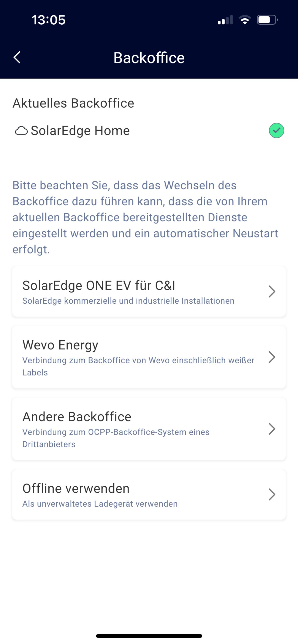298x644 pixels.
Task: Tap the cloud icon beside SolarEdge Home
Action: click(21, 131)
